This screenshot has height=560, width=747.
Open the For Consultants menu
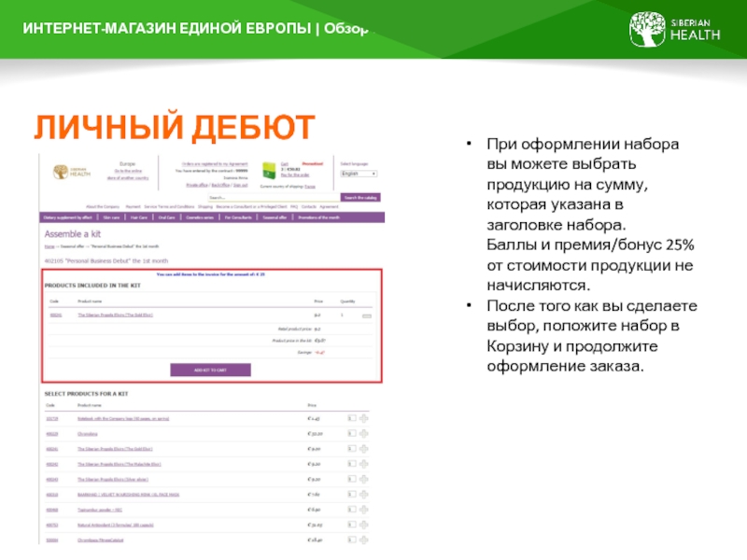[238, 217]
